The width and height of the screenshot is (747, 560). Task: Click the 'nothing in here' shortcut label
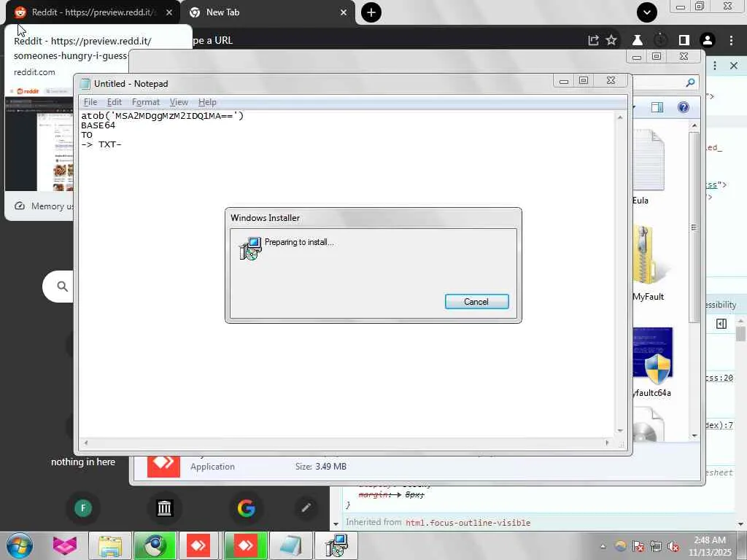point(83,462)
